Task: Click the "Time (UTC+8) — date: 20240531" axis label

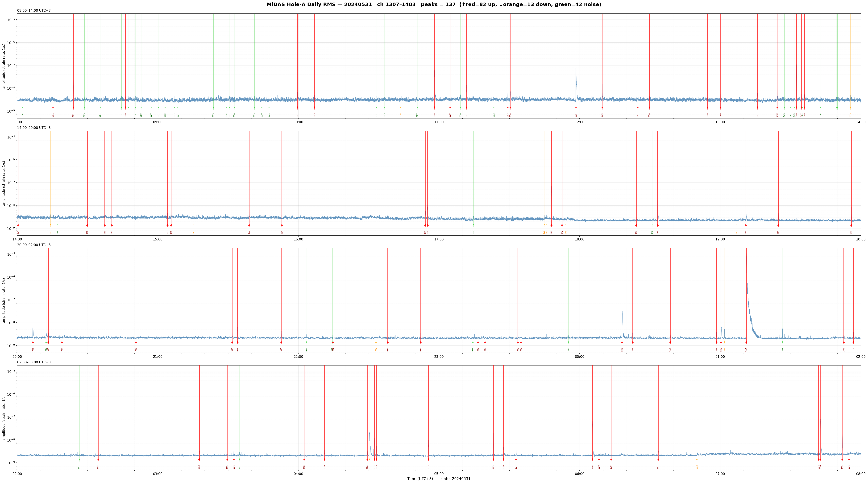Action: point(439,479)
